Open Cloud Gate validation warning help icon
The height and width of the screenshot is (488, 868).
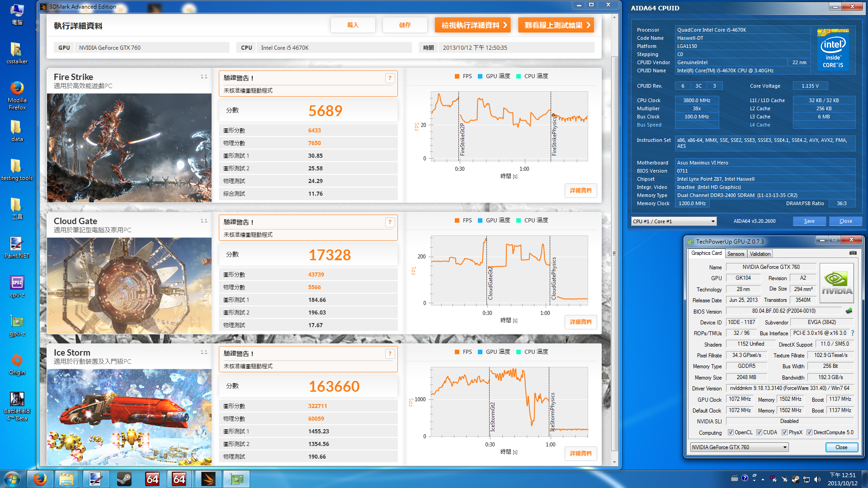pos(390,222)
